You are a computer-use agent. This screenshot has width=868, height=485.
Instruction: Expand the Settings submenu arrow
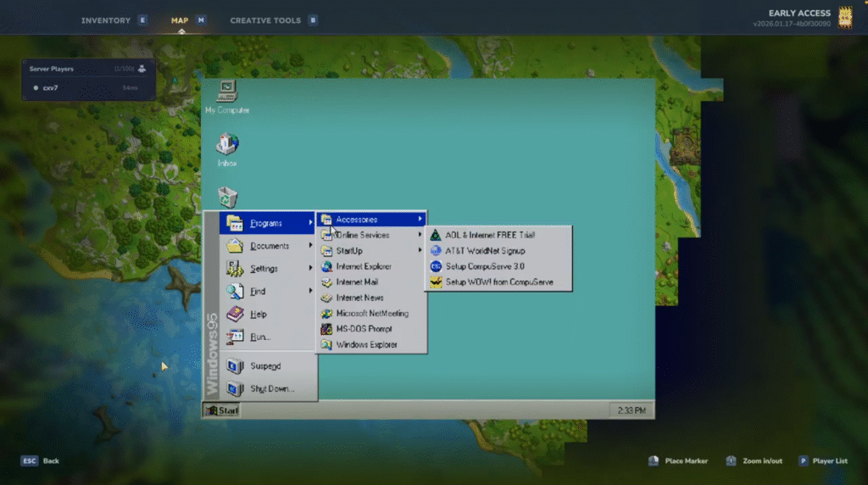click(310, 269)
